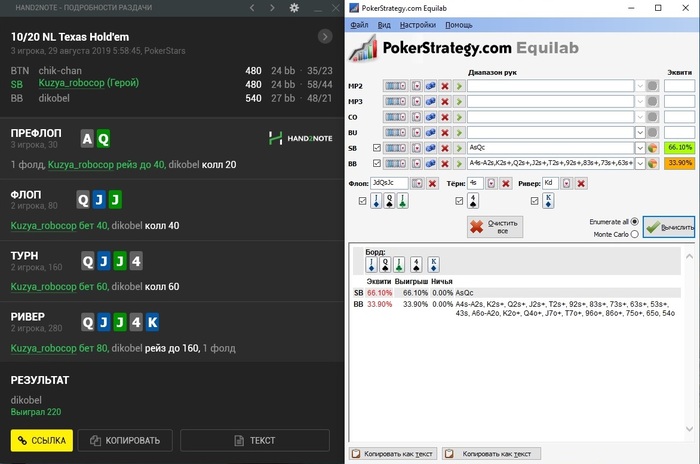This screenshot has height=464, width=700.
Task: Expand MP3 range dropdown
Action: (640, 101)
